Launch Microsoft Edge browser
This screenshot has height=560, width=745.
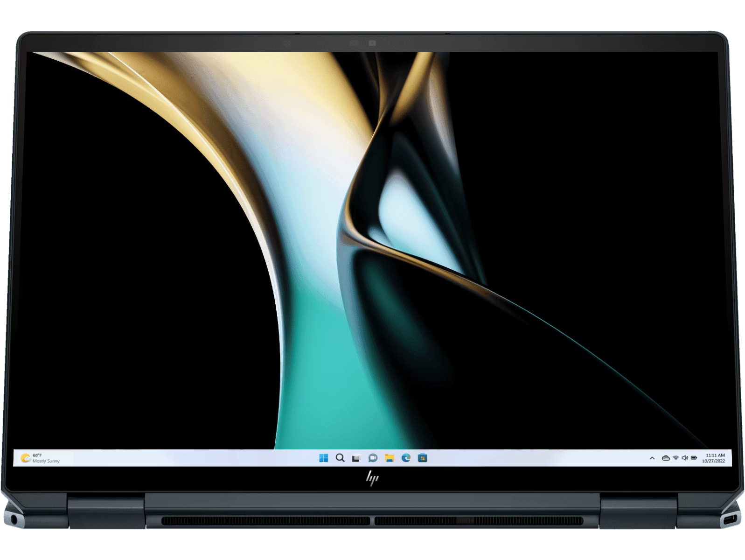coord(406,458)
